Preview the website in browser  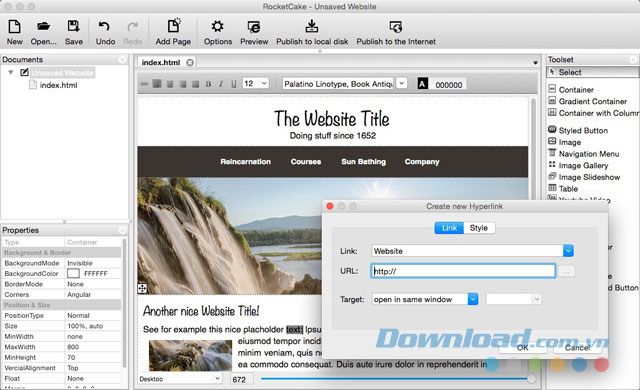pyautogui.click(x=254, y=33)
